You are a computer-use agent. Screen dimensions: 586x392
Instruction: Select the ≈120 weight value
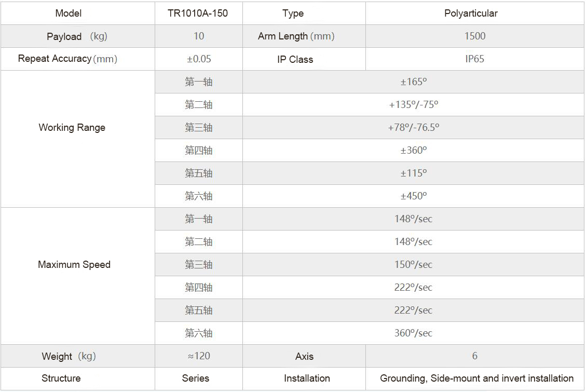click(199, 356)
